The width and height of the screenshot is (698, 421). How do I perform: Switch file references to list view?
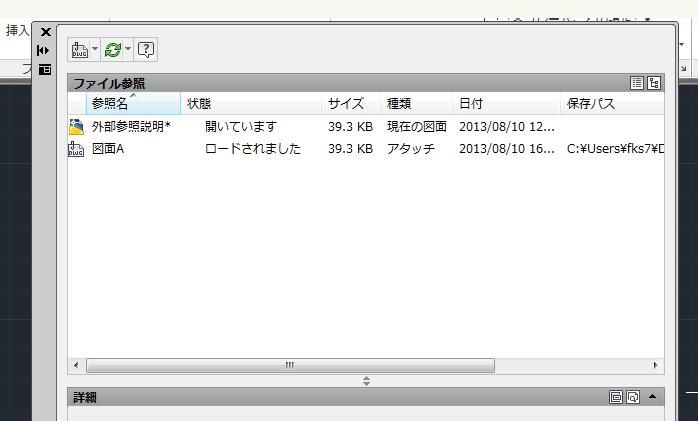tap(637, 83)
